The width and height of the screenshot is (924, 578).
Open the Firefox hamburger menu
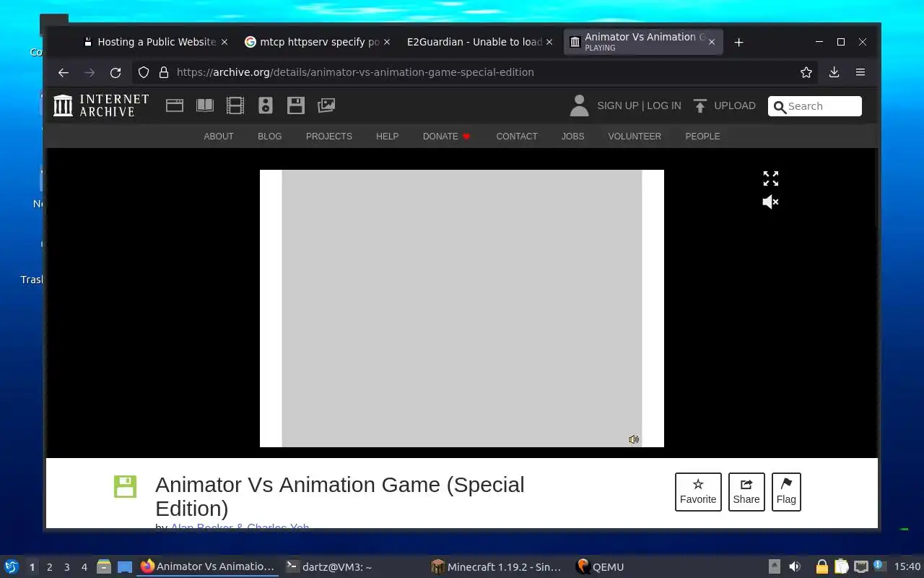click(x=860, y=72)
